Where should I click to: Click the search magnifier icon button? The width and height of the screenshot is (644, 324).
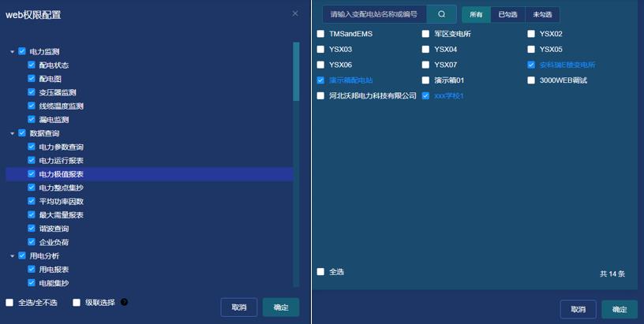click(x=441, y=14)
